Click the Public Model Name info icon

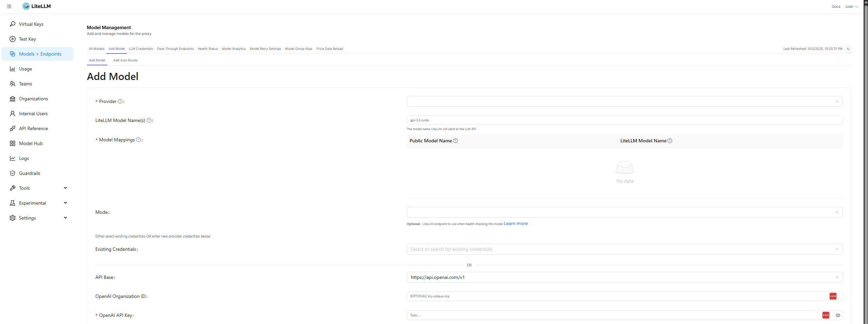tap(455, 141)
